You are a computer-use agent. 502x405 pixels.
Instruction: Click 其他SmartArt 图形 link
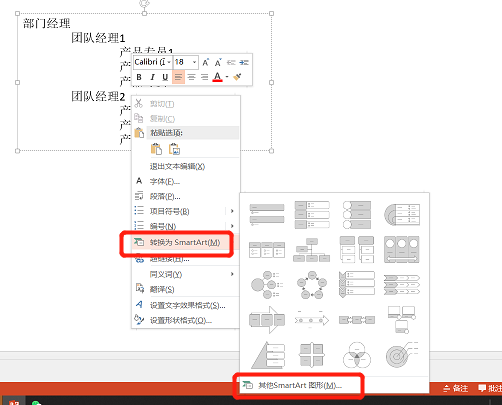[x=299, y=385]
